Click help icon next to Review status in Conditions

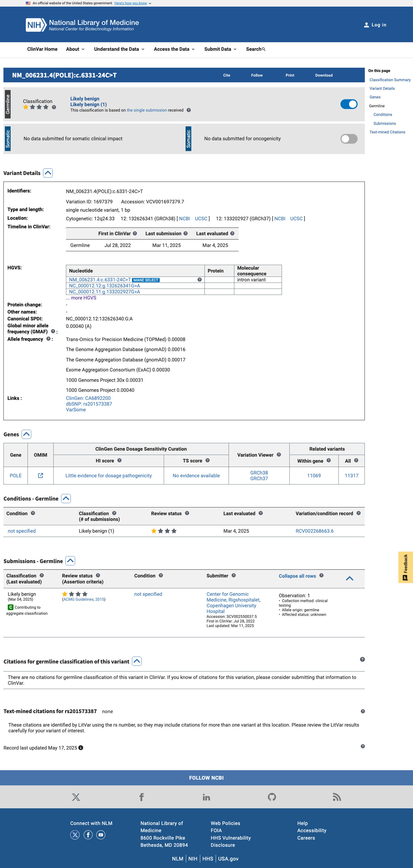pos(187,513)
